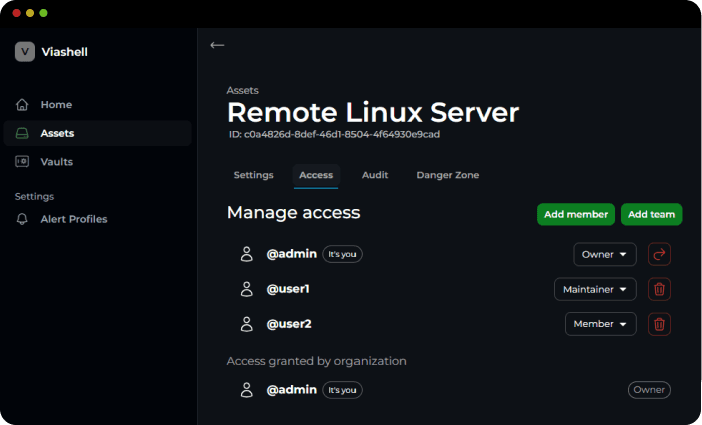The height and width of the screenshot is (425, 702).
Task: Open the Audit tab
Action: (x=375, y=175)
